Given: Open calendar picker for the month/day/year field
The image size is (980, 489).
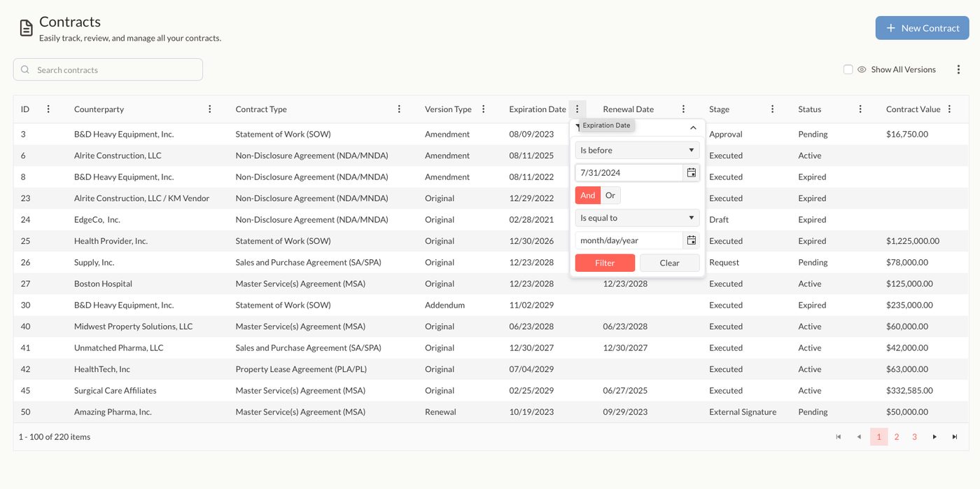Looking at the screenshot, I should click(x=691, y=240).
